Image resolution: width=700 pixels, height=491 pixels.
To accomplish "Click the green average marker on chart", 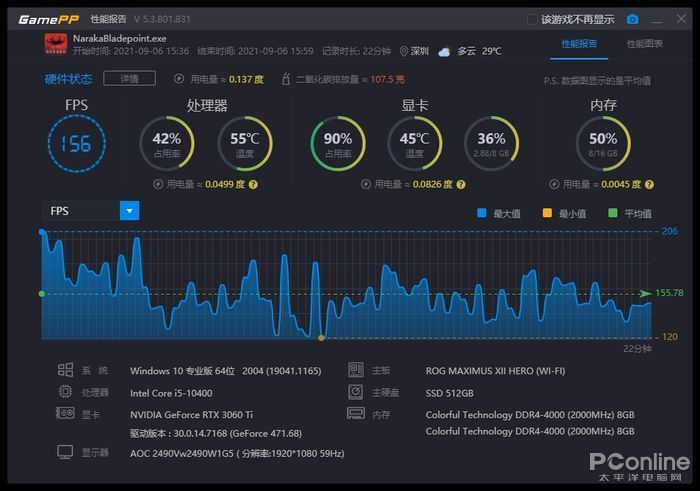I will coord(42,294).
